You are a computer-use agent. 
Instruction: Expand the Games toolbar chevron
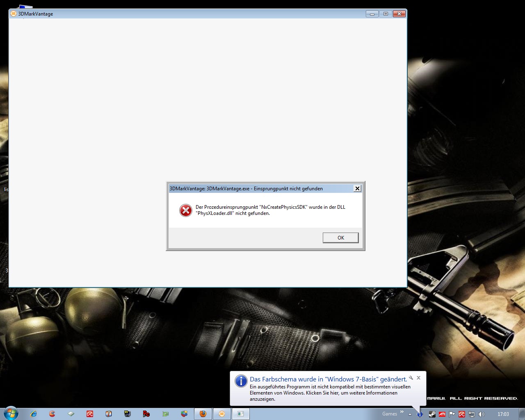[402, 412]
